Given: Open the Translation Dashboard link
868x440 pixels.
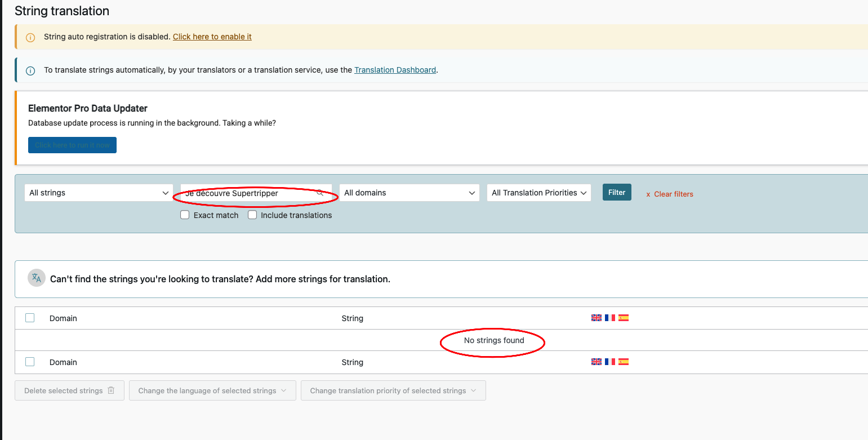Looking at the screenshot, I should [x=395, y=70].
